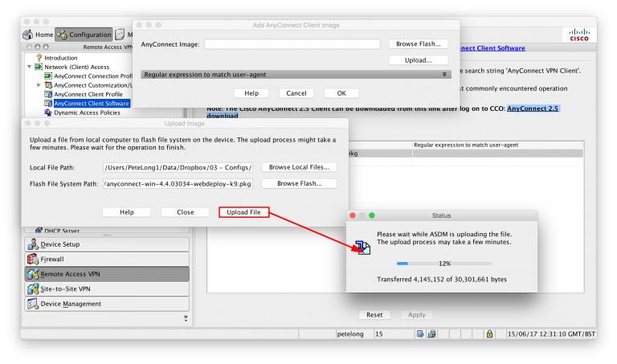Click the Upload File button
The image size is (617, 364).
[243, 212]
